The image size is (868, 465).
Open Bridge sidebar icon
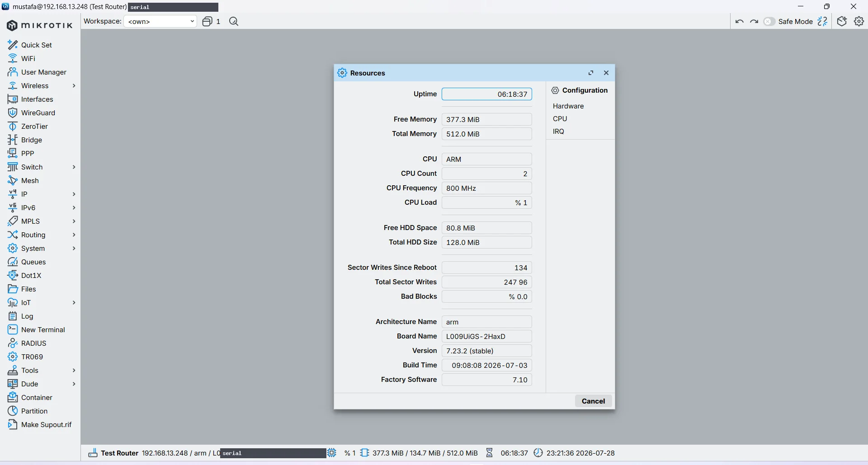pos(13,140)
